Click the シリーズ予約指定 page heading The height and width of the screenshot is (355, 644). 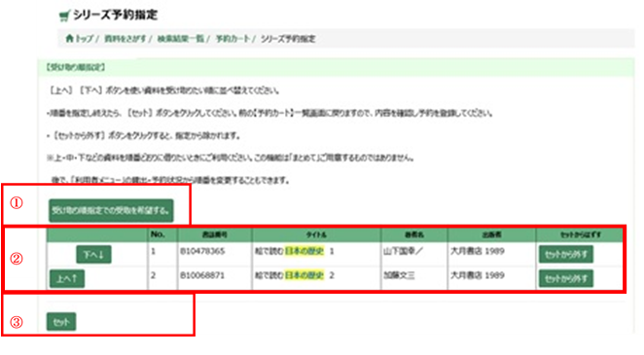(x=116, y=16)
